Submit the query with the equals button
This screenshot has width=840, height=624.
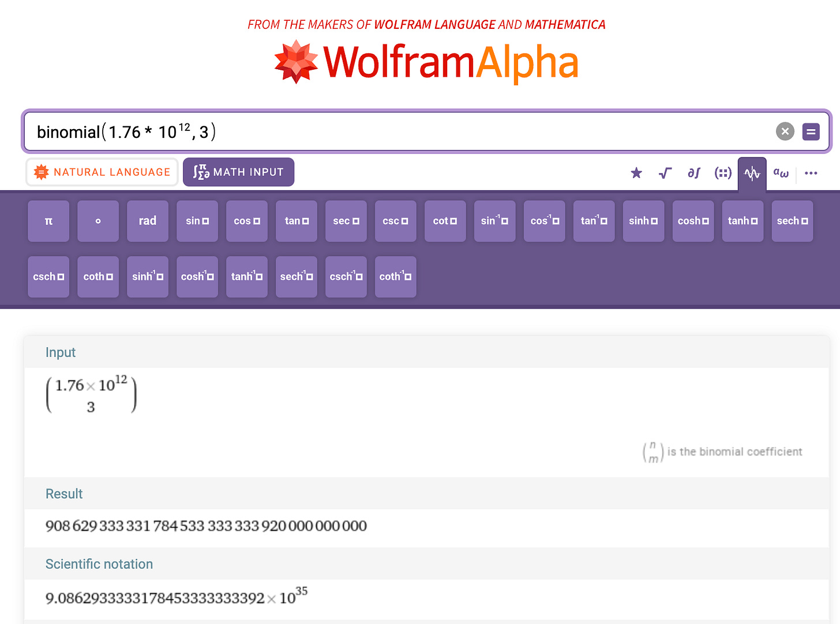811,131
